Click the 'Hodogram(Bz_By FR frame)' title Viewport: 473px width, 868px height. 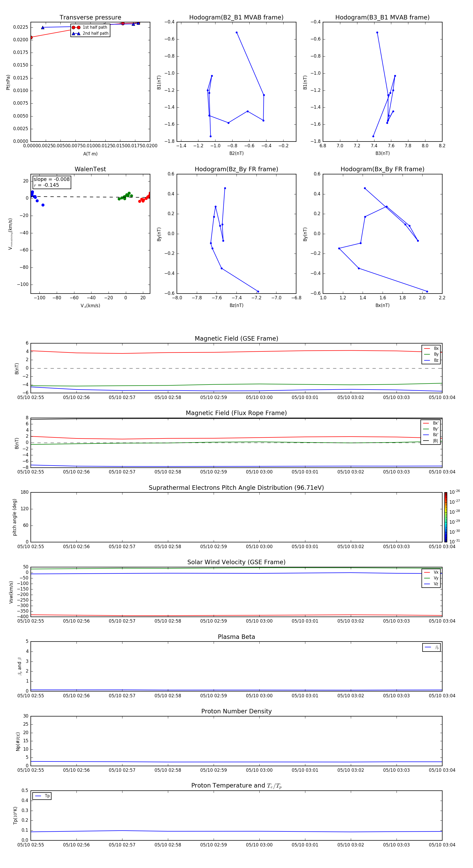(236, 169)
